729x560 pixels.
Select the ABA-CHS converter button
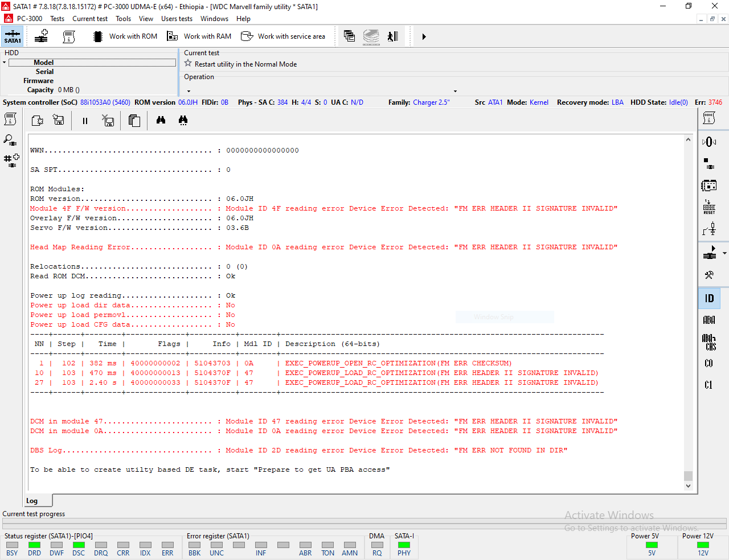tap(709, 341)
